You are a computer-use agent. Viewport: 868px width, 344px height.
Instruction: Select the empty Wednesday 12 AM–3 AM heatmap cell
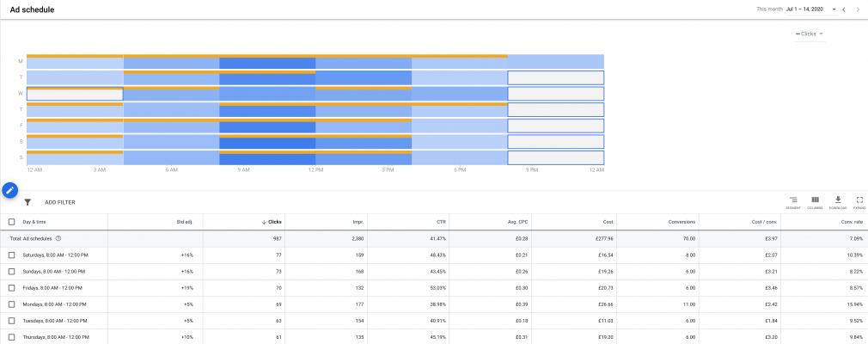coord(75,95)
